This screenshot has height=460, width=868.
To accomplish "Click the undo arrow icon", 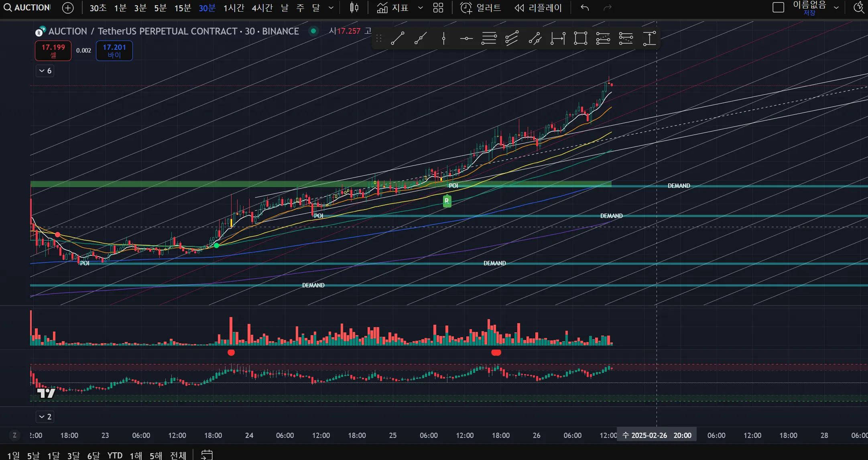I will point(585,8).
